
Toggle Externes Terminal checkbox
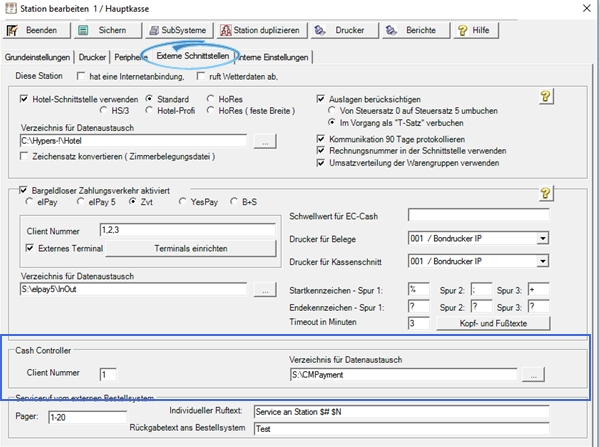29,248
